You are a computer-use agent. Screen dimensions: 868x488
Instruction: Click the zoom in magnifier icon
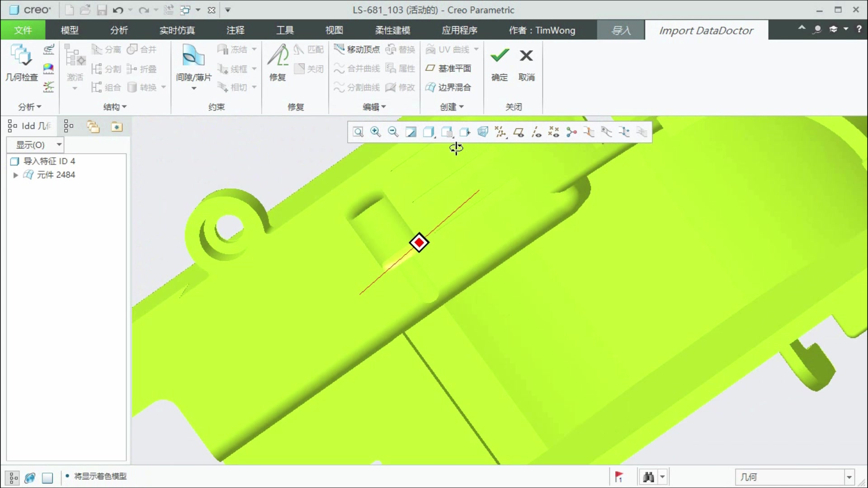375,132
